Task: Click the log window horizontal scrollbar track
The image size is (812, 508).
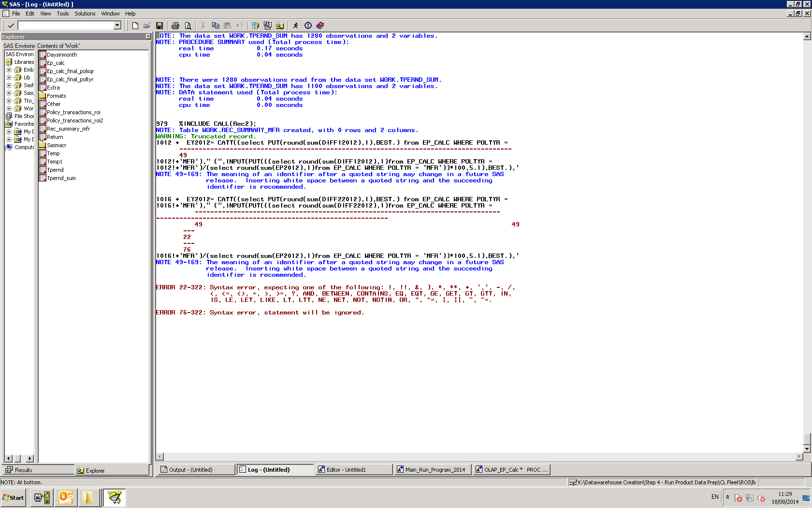Action: (478, 457)
